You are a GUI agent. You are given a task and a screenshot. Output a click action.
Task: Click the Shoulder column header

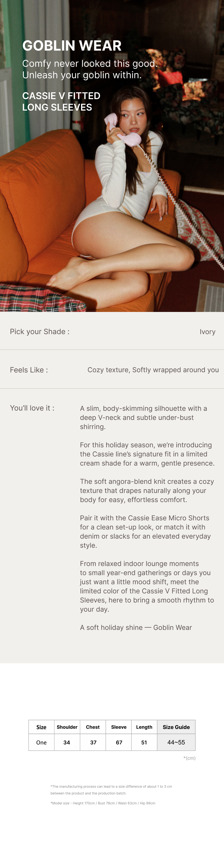pos(67,727)
